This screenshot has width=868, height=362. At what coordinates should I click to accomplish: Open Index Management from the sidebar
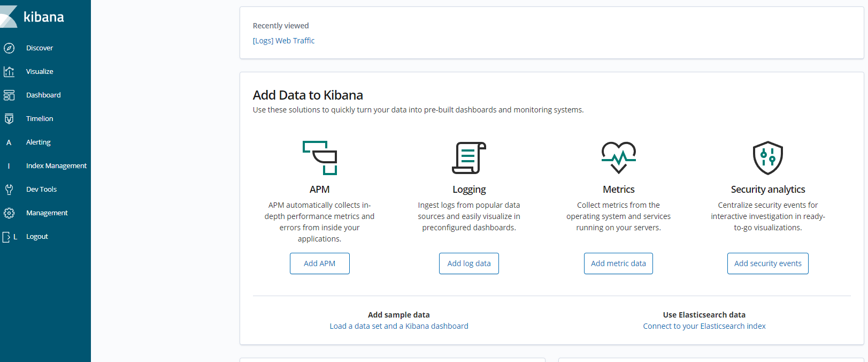pos(56,166)
